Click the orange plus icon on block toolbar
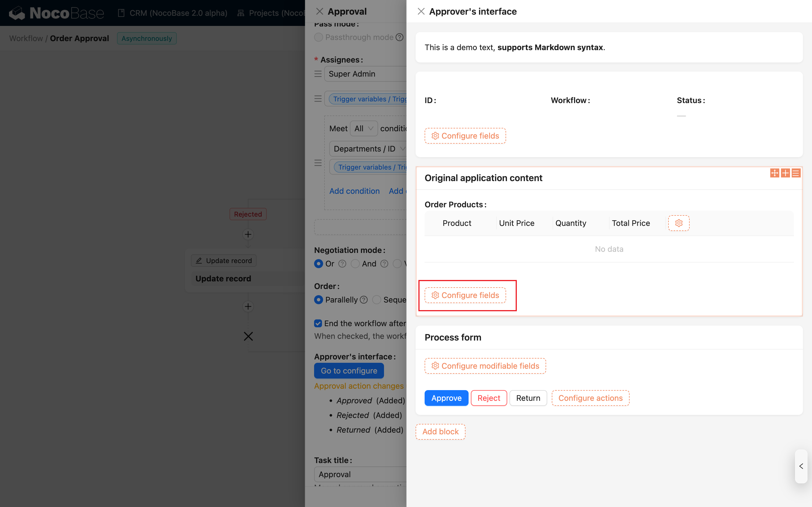Screen dimensions: 812x507 tap(785, 173)
